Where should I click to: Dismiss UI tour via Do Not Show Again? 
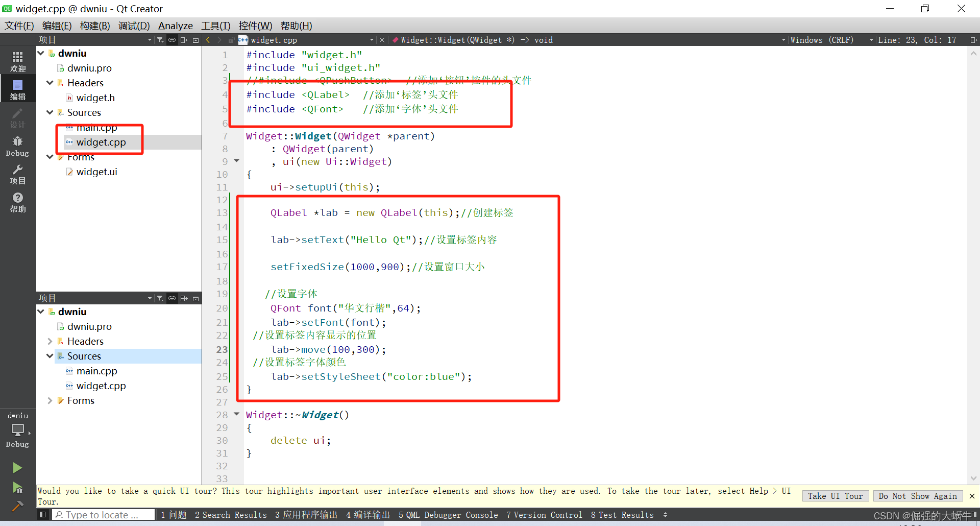918,495
